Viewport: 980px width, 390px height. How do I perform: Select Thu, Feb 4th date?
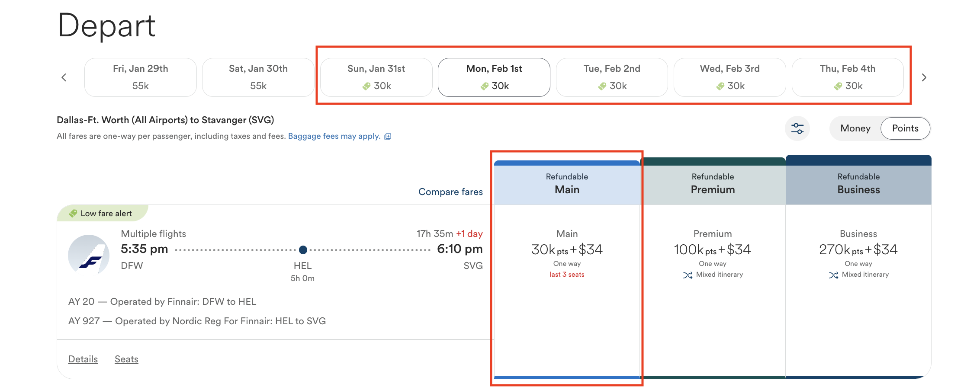point(848,77)
